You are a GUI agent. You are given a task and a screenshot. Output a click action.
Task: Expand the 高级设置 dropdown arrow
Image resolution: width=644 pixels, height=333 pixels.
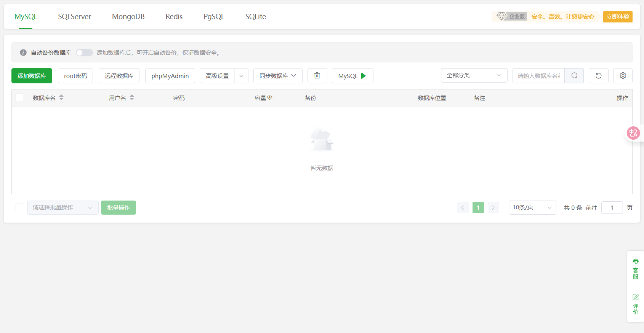pyautogui.click(x=241, y=76)
